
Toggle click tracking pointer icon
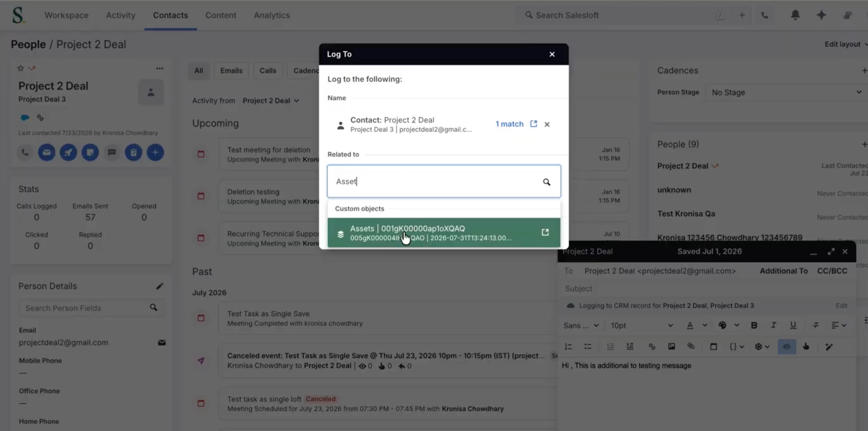pyautogui.click(x=806, y=347)
